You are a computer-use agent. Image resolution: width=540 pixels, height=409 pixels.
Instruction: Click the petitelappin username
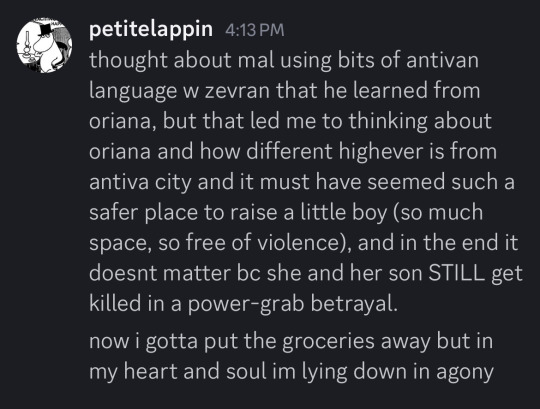151,30
